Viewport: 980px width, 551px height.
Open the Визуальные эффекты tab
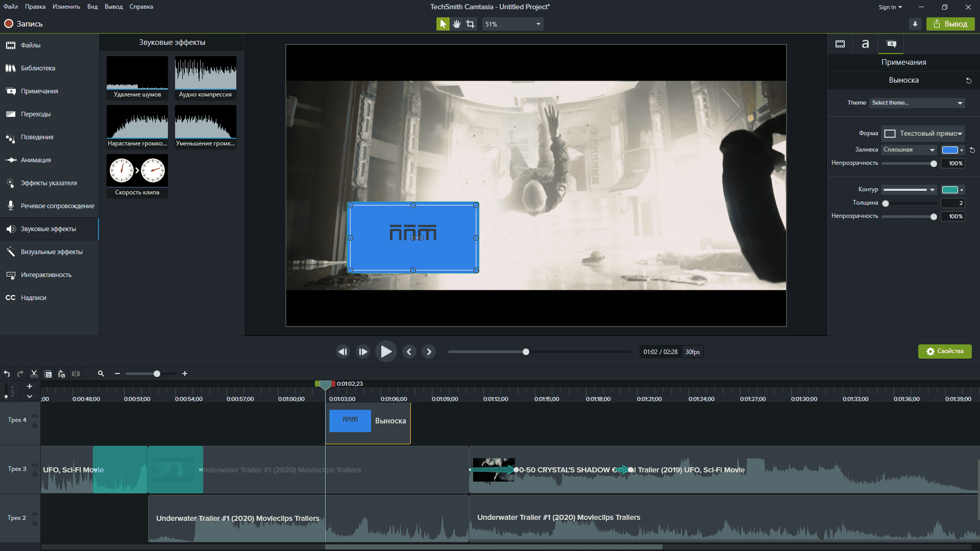click(x=49, y=252)
